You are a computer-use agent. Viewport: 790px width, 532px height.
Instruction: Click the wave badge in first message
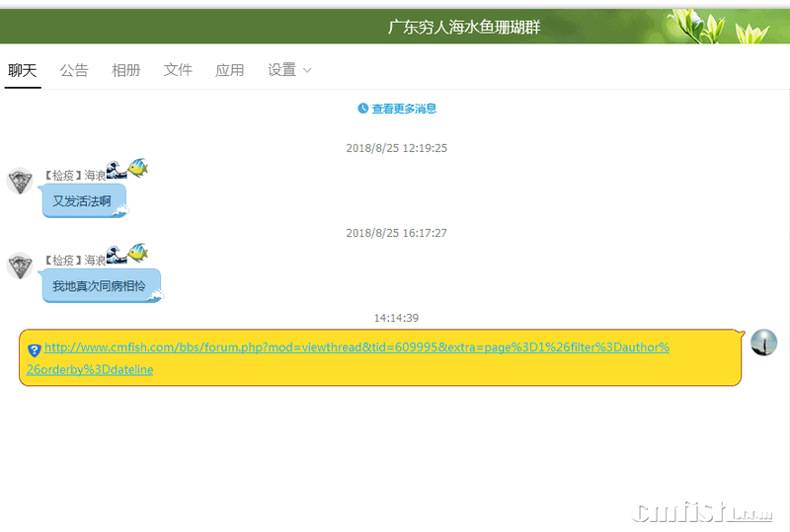(117, 171)
